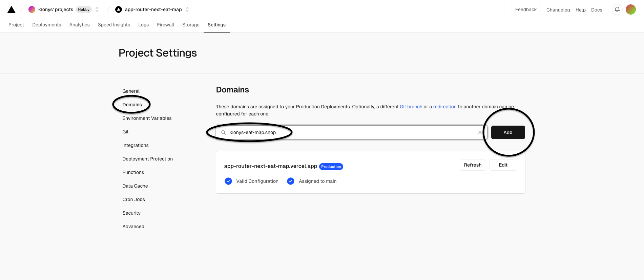Click the app-router-next-eat-map project name in breadcrumb

153,9
